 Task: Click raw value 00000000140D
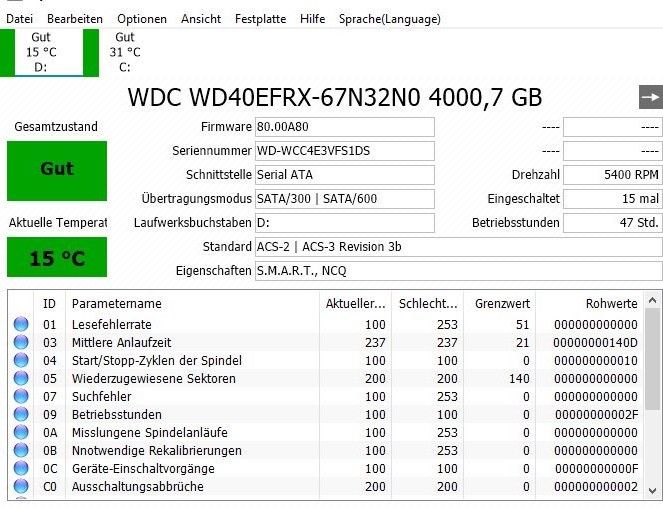pos(595,343)
